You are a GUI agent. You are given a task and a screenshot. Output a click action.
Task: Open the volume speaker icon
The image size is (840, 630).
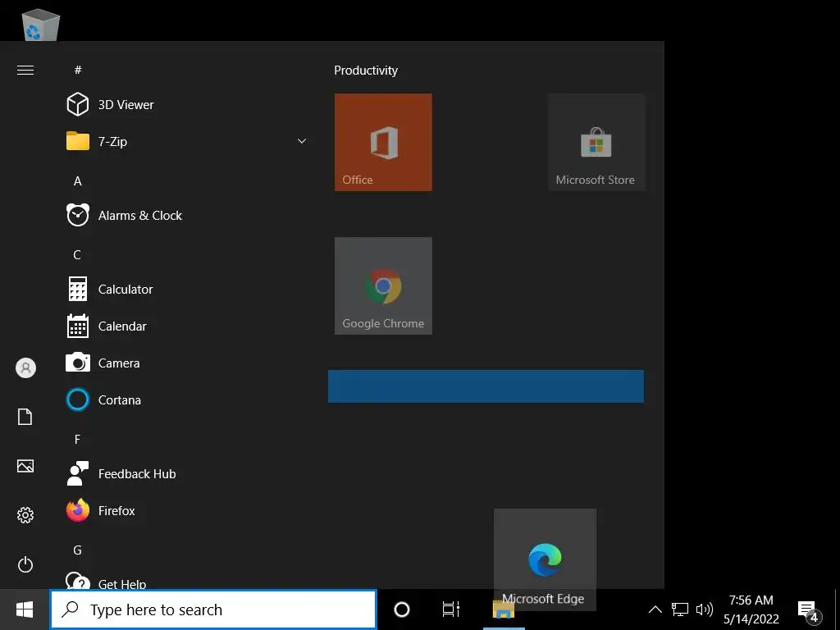(x=704, y=609)
